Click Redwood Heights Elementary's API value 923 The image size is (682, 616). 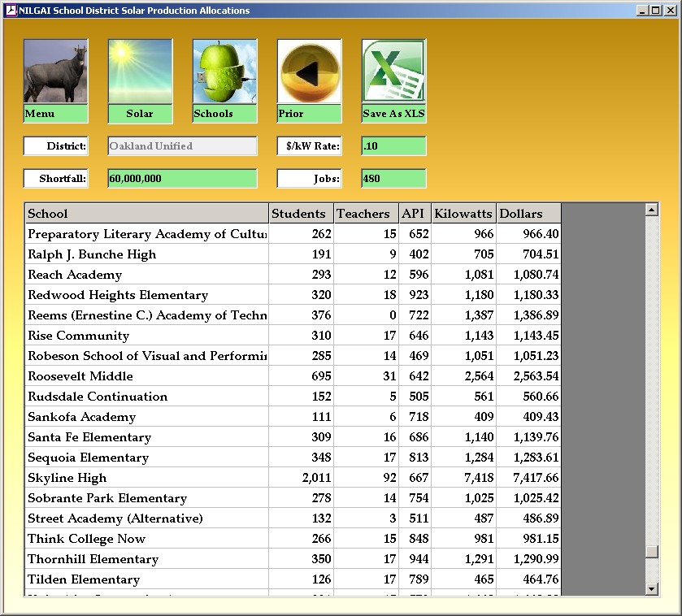pyautogui.click(x=419, y=295)
